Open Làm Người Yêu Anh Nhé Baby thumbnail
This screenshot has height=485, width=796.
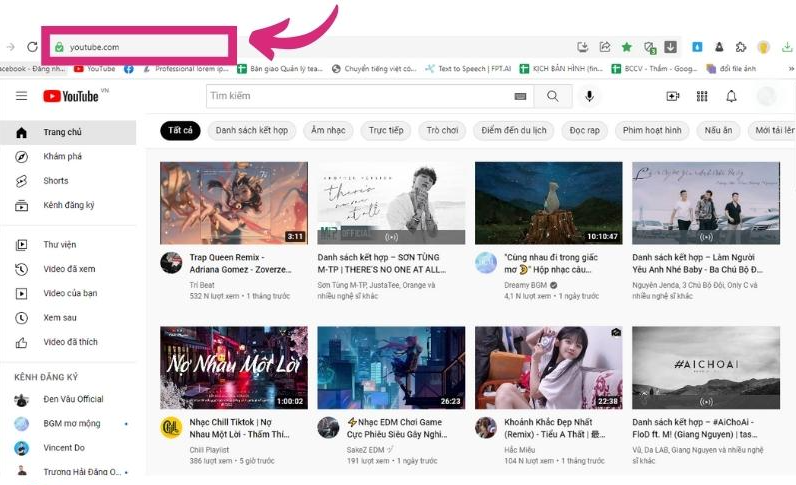pos(706,203)
